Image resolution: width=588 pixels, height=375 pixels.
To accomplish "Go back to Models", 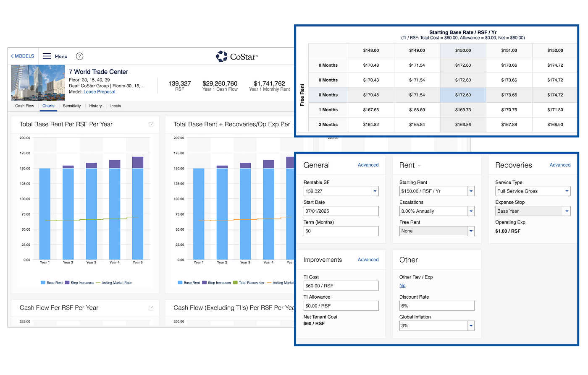I will tap(23, 56).
